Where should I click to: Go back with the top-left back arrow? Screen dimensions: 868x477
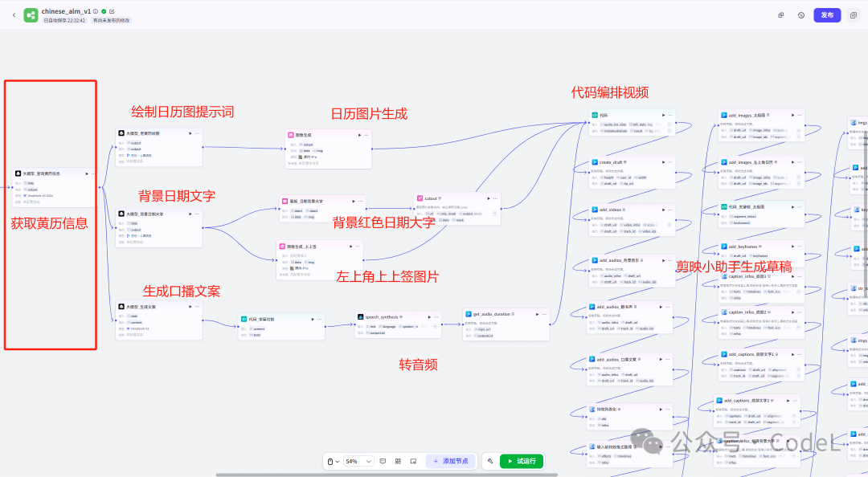pyautogui.click(x=14, y=15)
